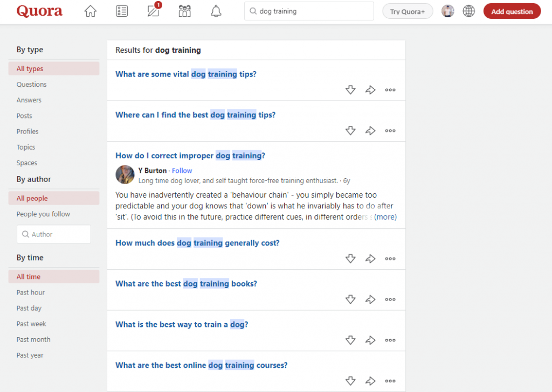Open Y Burton's profile name link

pos(153,171)
